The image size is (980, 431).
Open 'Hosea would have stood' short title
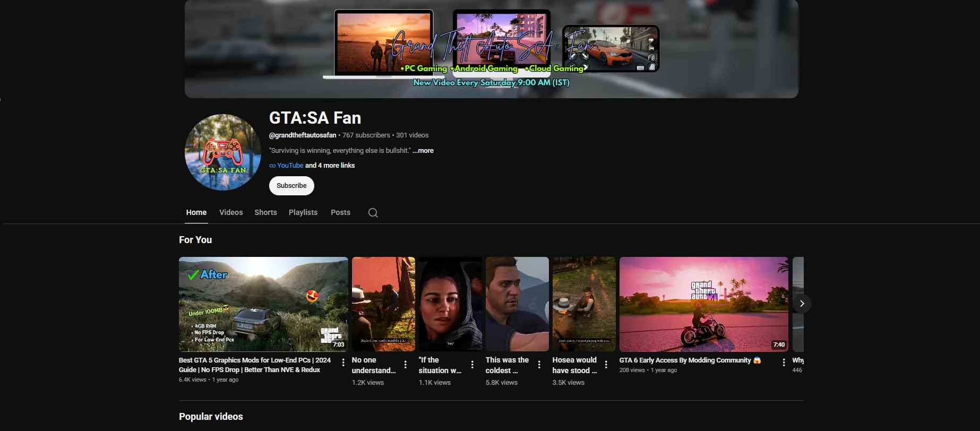point(575,365)
